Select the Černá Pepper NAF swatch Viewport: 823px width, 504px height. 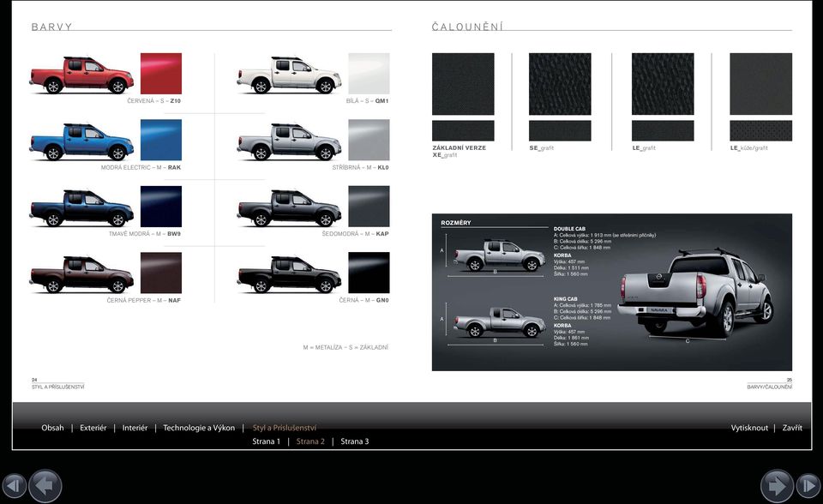[x=161, y=273]
